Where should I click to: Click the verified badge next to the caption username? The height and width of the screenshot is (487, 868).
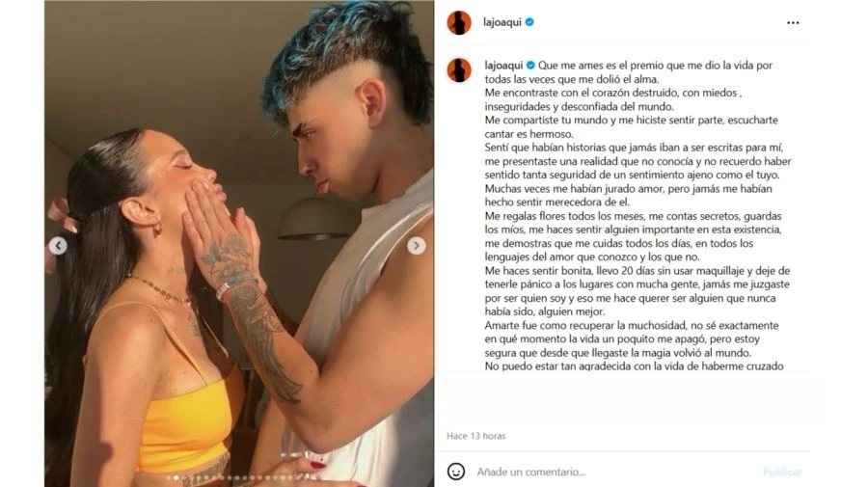coord(530,66)
